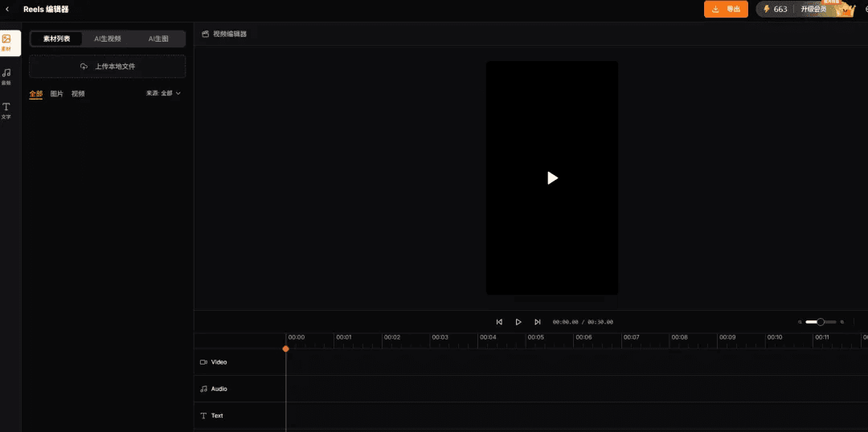Click 上传本地文件 upload button
Viewport: 868px width, 432px height.
pyautogui.click(x=108, y=67)
